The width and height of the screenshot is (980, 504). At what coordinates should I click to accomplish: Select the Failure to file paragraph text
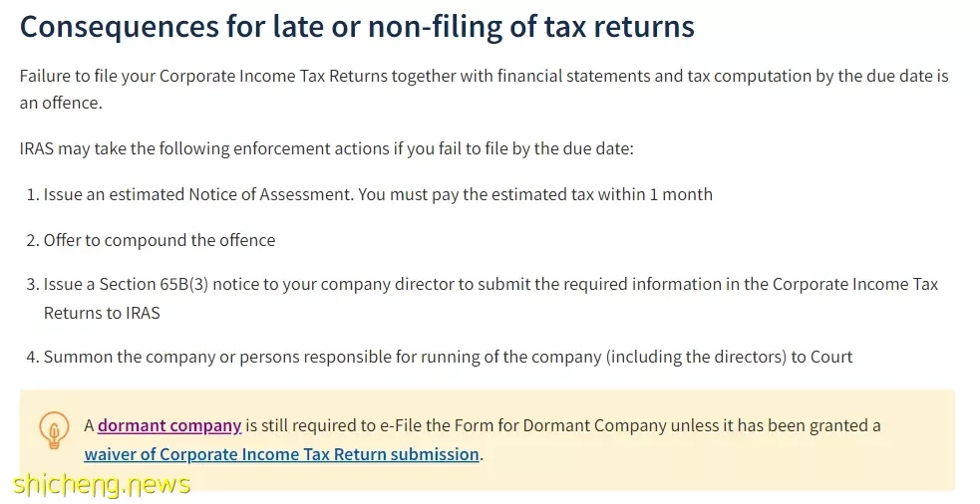(485, 89)
